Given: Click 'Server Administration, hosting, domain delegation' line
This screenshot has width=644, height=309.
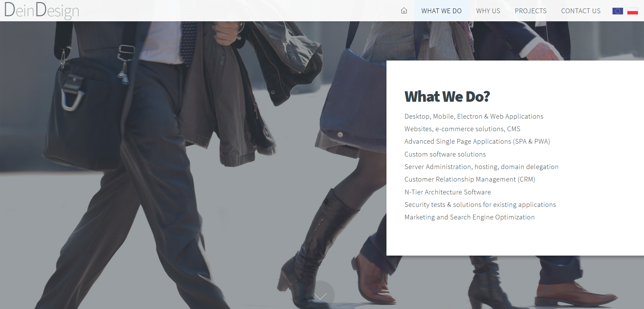Looking at the screenshot, I should [x=481, y=167].
